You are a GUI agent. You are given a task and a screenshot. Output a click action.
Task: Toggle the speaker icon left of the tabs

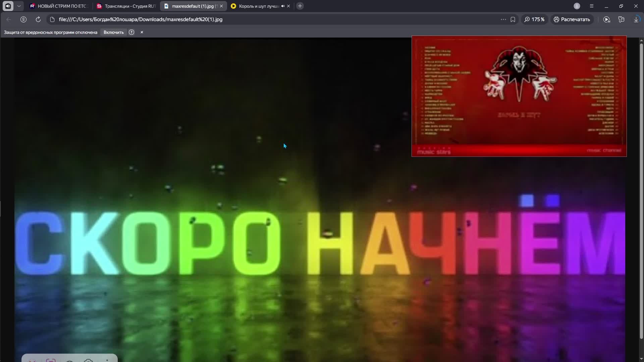coord(8,6)
